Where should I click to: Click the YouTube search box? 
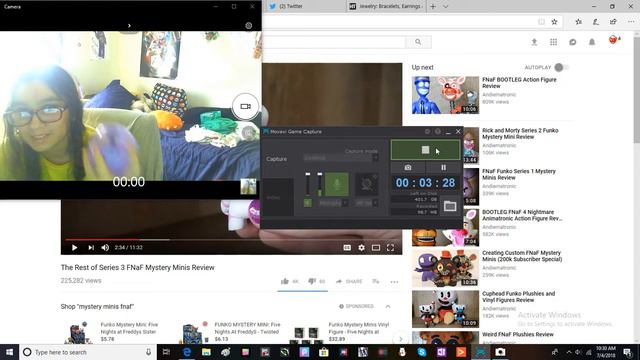(x=334, y=42)
